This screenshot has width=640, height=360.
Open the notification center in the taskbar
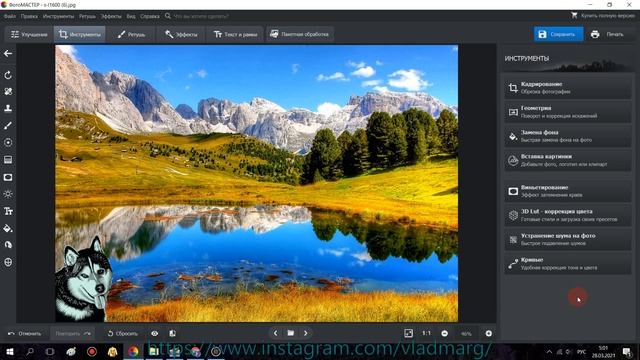point(627,351)
